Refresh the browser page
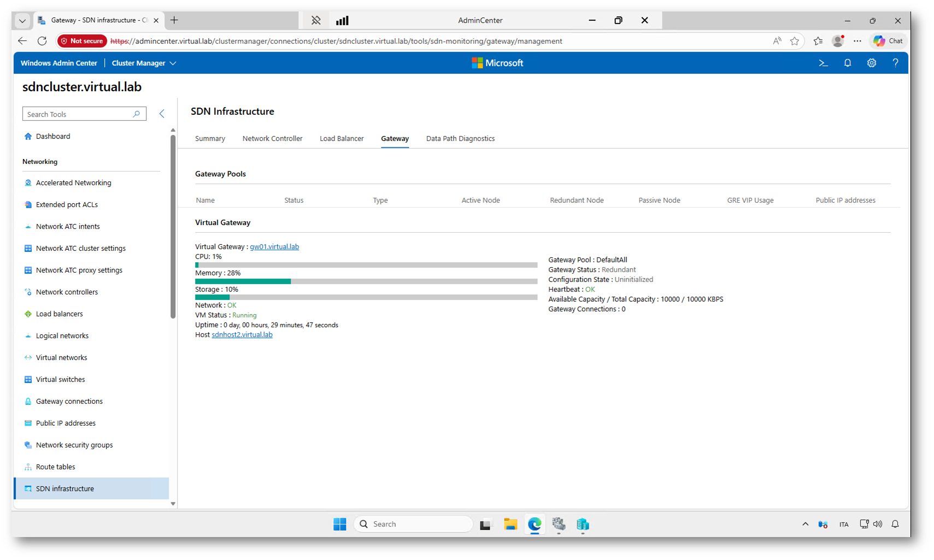This screenshot has height=560, width=934. pyautogui.click(x=42, y=41)
